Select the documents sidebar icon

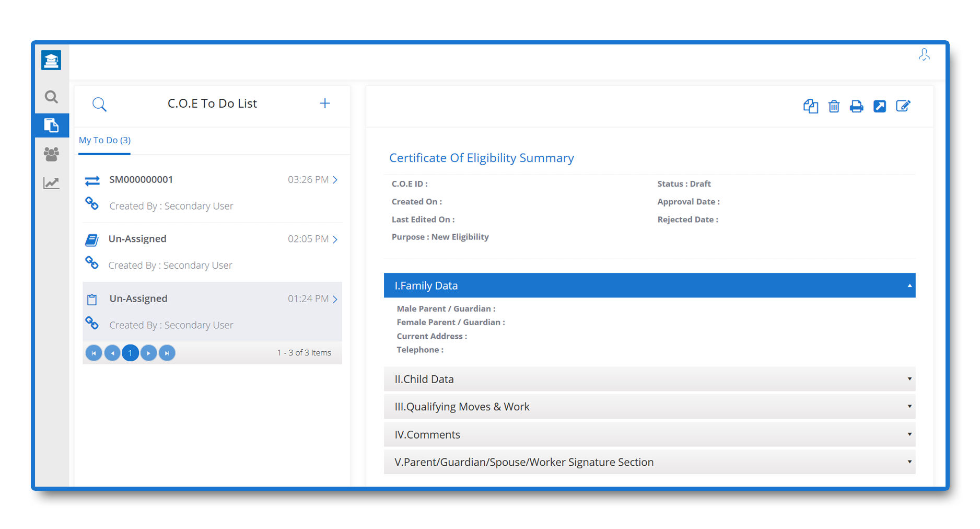pyautogui.click(x=51, y=125)
